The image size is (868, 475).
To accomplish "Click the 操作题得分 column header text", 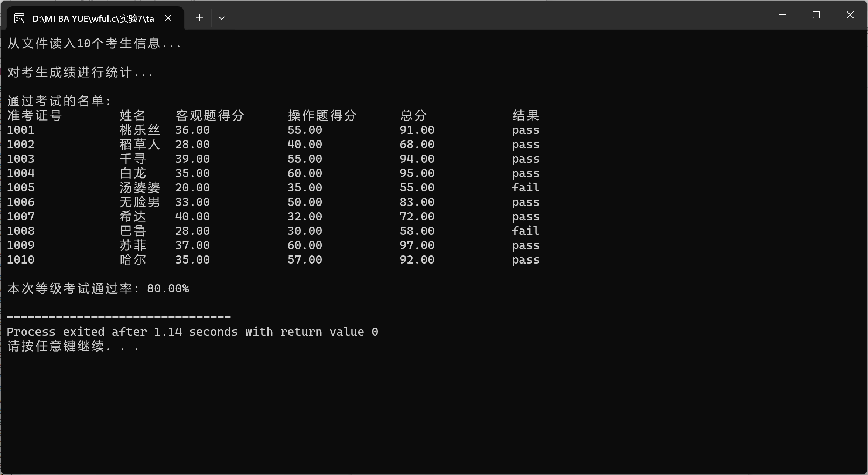I will click(322, 116).
